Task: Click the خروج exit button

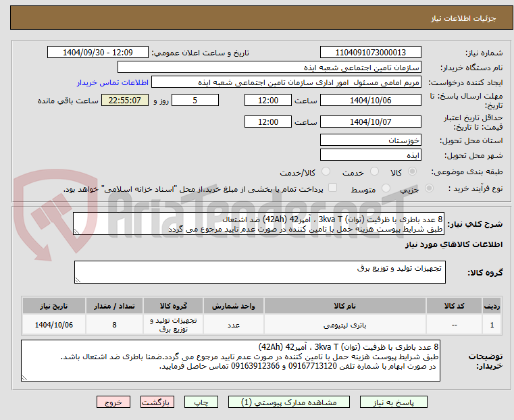Action: tap(113, 402)
